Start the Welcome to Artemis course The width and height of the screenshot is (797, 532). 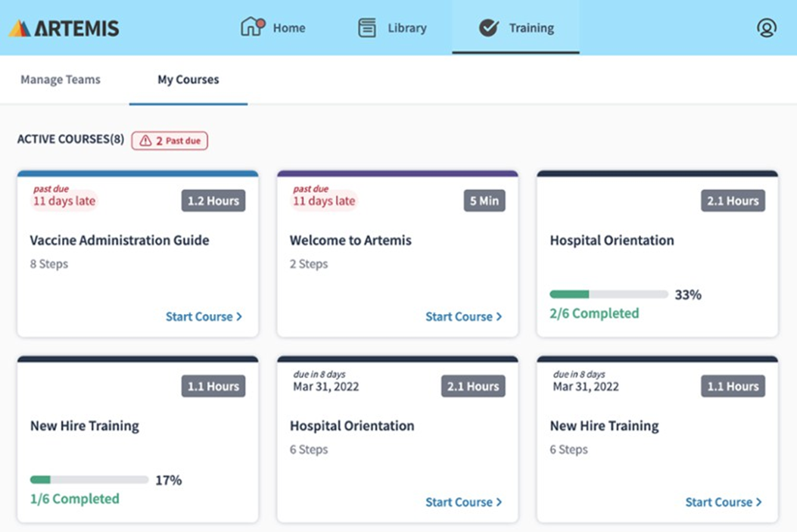point(463,316)
